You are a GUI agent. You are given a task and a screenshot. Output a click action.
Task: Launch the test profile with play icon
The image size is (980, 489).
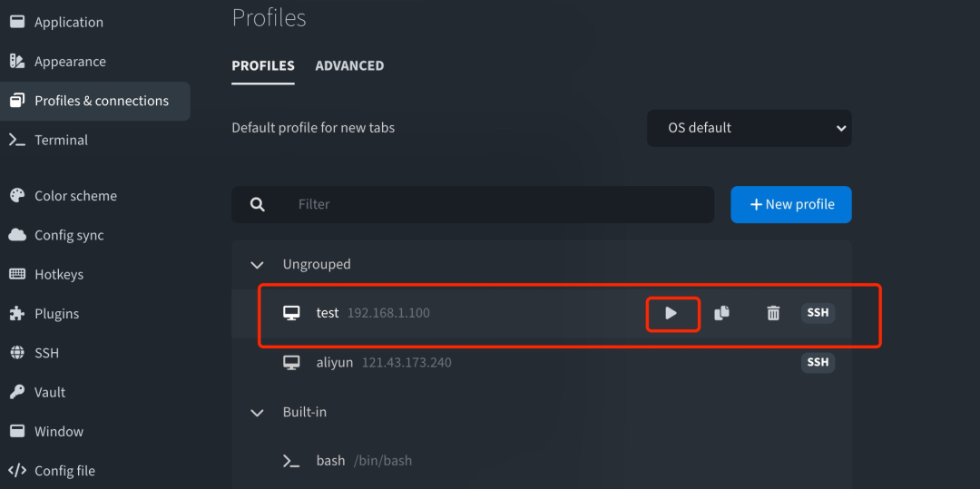[671, 313]
